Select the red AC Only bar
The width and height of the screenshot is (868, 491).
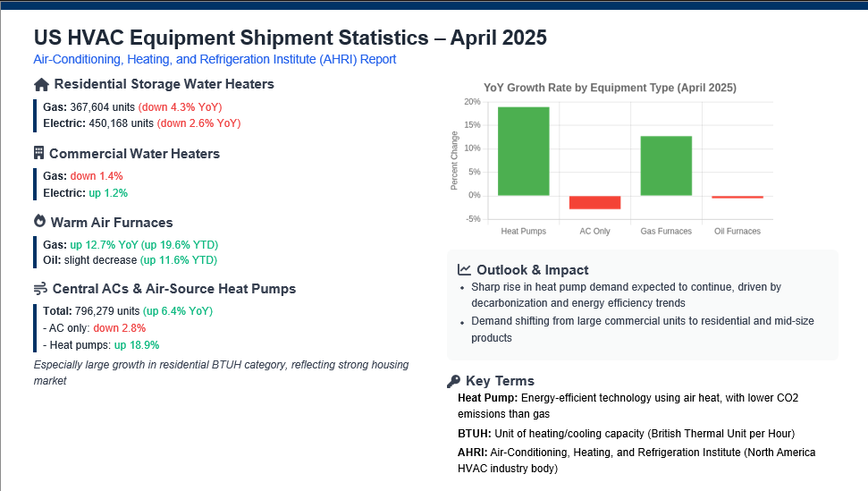coord(594,202)
